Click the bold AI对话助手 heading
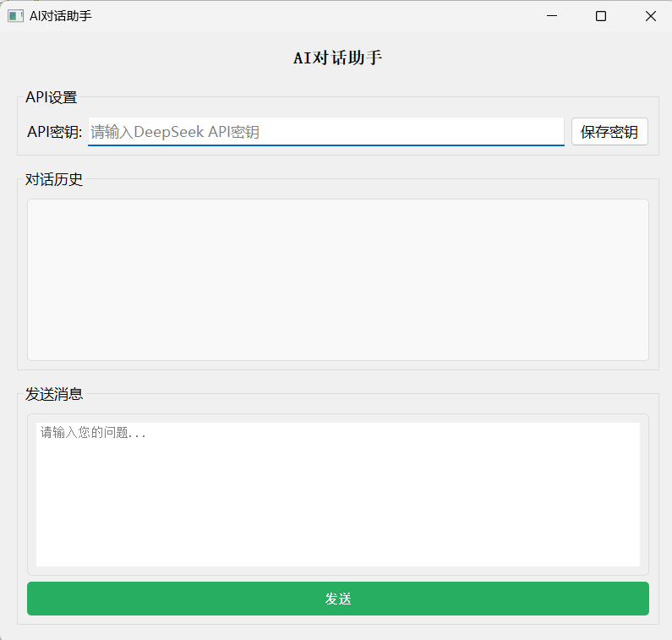This screenshot has width=672, height=640. click(338, 57)
